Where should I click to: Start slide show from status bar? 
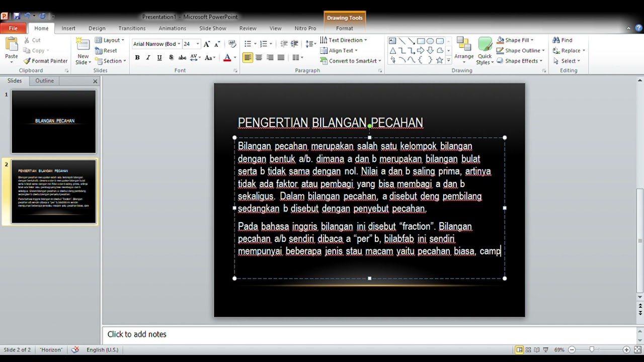click(546, 349)
